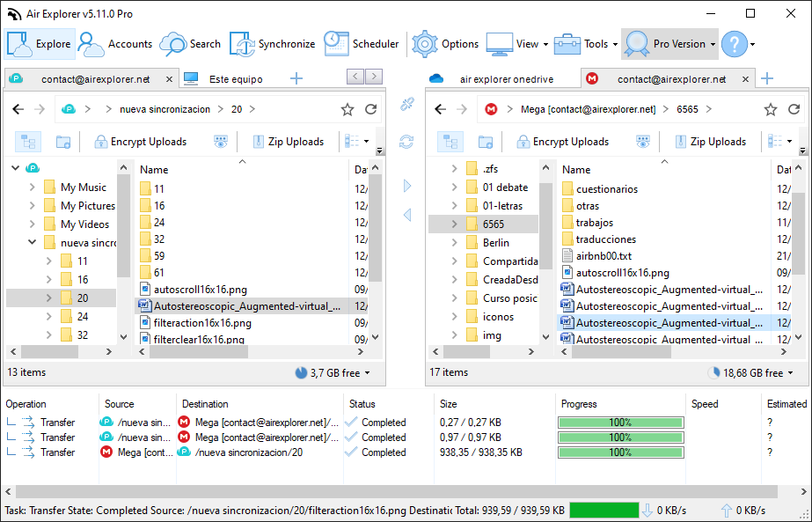Copy selection to left pane arrow

click(407, 215)
